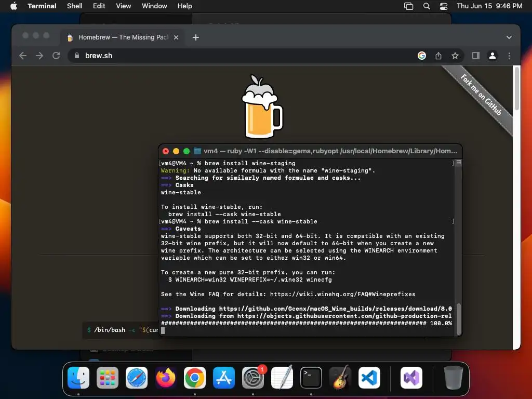Viewport: 532px width, 399px height.
Task: Click the github.com Gcenx download URL
Action: (x=335, y=309)
